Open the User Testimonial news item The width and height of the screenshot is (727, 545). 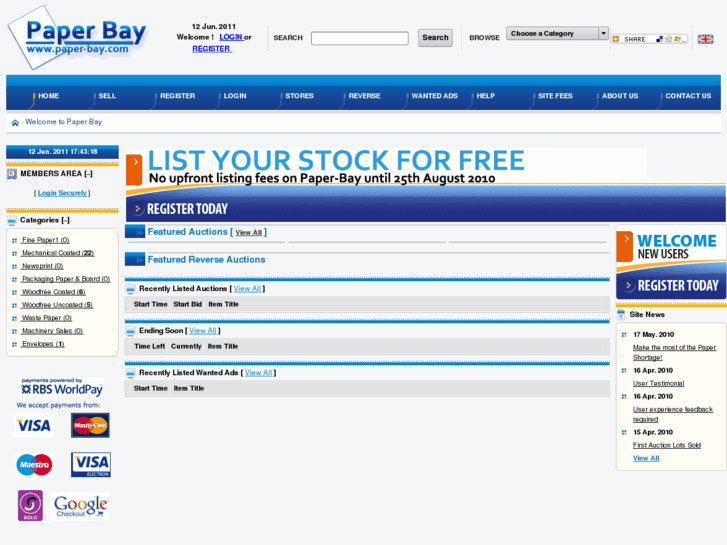tap(658, 384)
